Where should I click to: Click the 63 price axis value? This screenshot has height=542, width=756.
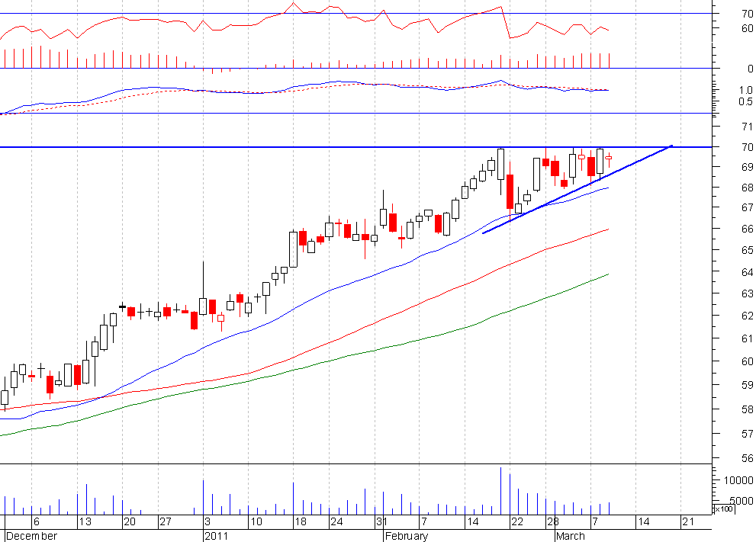point(748,293)
